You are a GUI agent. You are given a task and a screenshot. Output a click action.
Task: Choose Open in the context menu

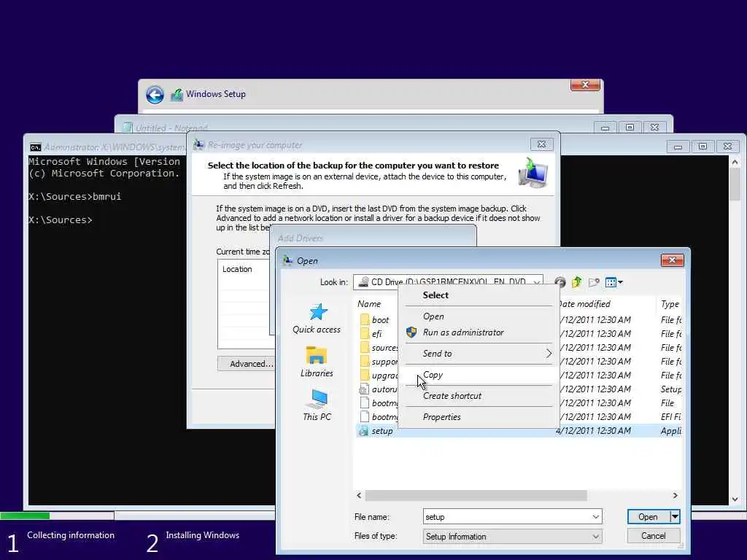pos(433,316)
